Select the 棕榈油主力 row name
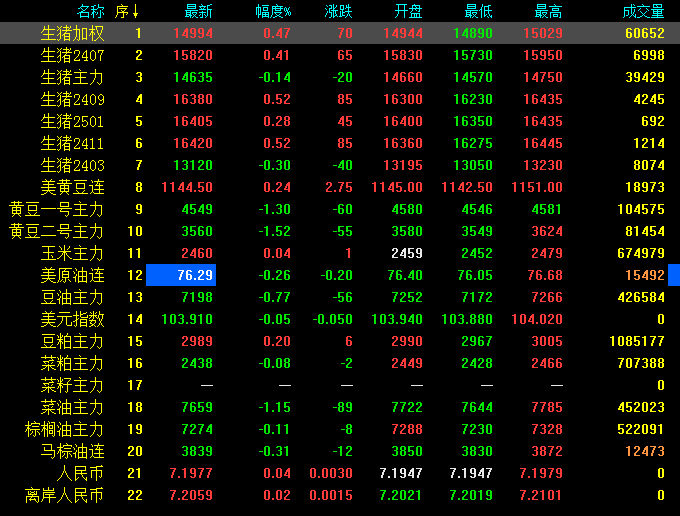This screenshot has width=680, height=516. [65, 430]
